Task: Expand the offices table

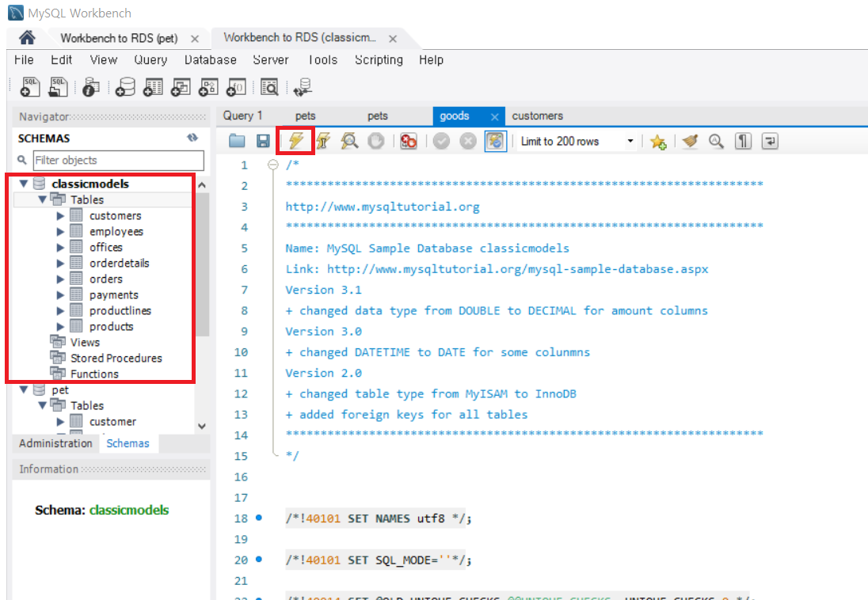Action: pos(60,248)
